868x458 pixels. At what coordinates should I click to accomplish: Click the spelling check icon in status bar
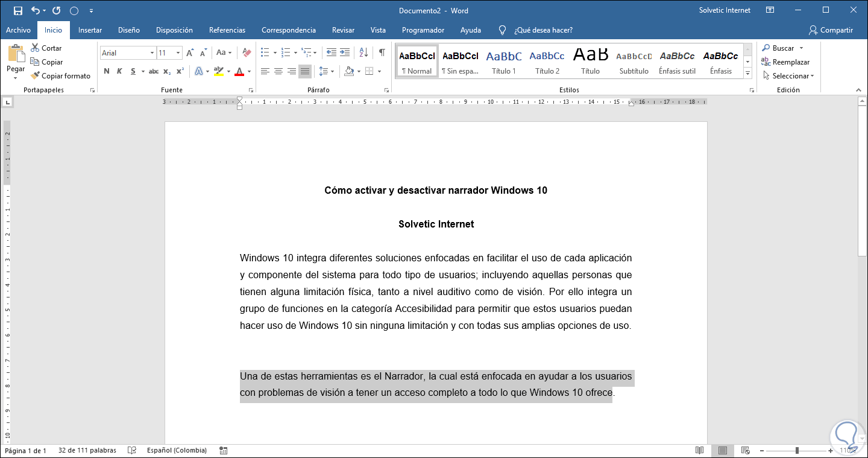pyautogui.click(x=132, y=450)
